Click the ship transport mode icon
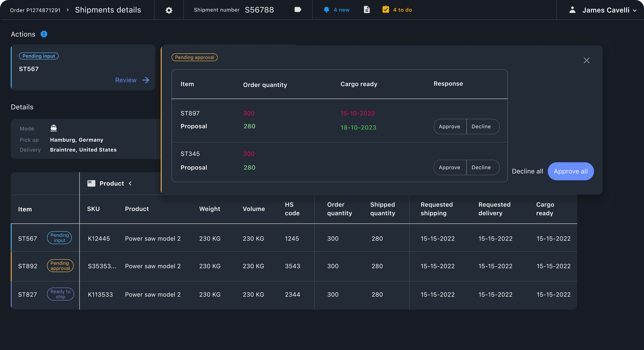This screenshot has width=644, height=350. pyautogui.click(x=54, y=128)
